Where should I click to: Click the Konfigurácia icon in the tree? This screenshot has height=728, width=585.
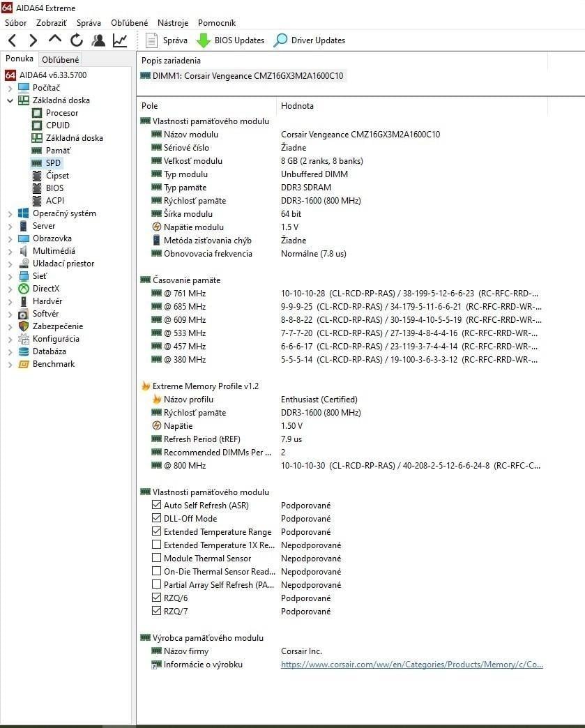(24, 339)
